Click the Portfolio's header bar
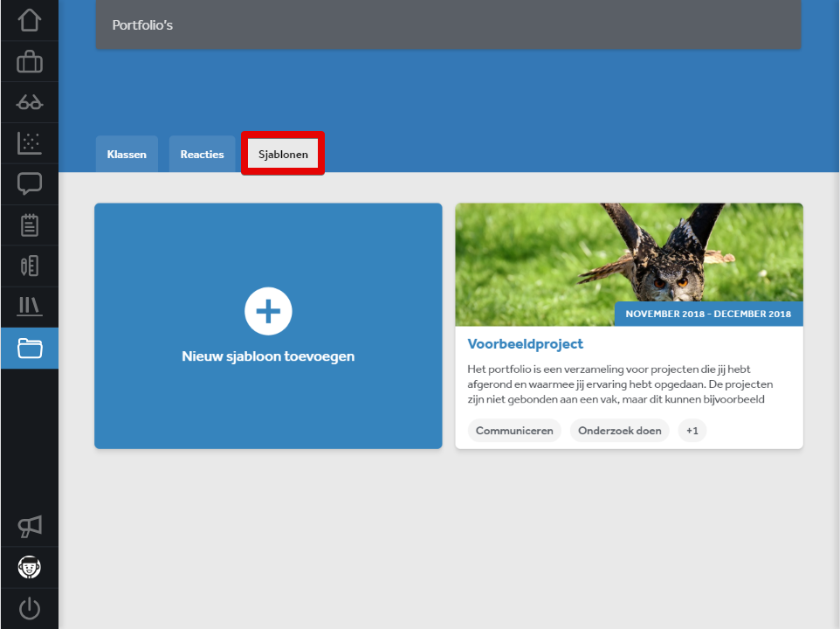 449,24
